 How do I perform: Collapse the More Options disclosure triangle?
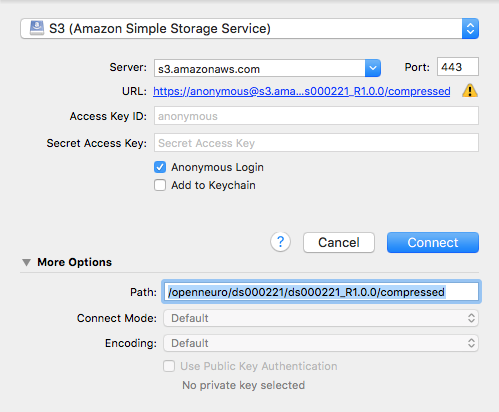[27, 262]
